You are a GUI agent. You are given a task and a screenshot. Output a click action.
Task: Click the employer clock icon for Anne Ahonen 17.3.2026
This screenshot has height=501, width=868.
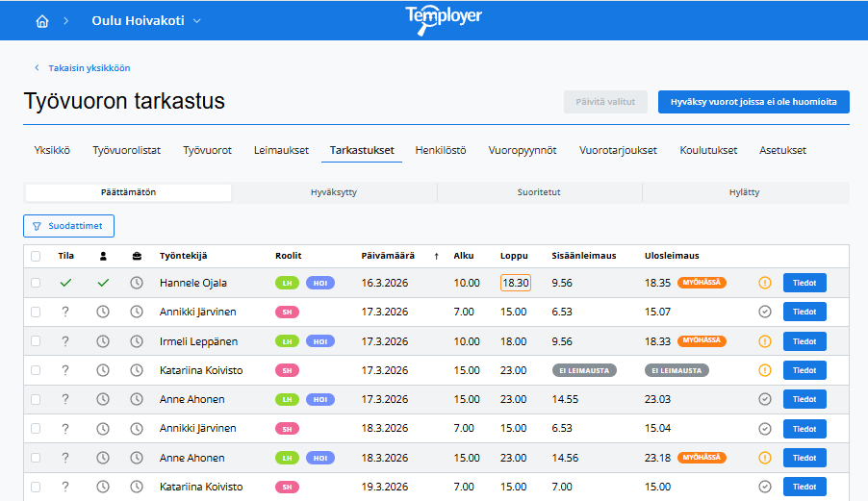[137, 399]
